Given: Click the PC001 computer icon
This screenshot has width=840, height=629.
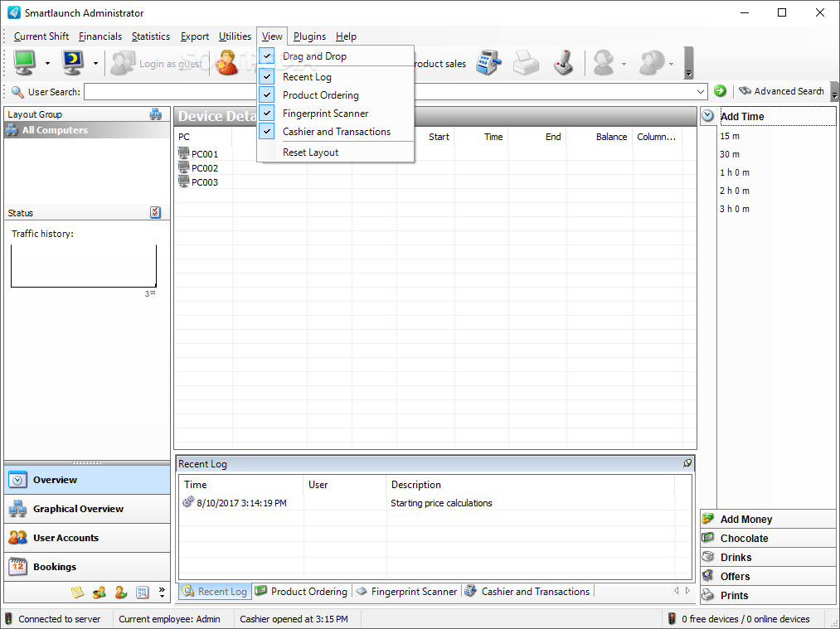Looking at the screenshot, I should 184,153.
